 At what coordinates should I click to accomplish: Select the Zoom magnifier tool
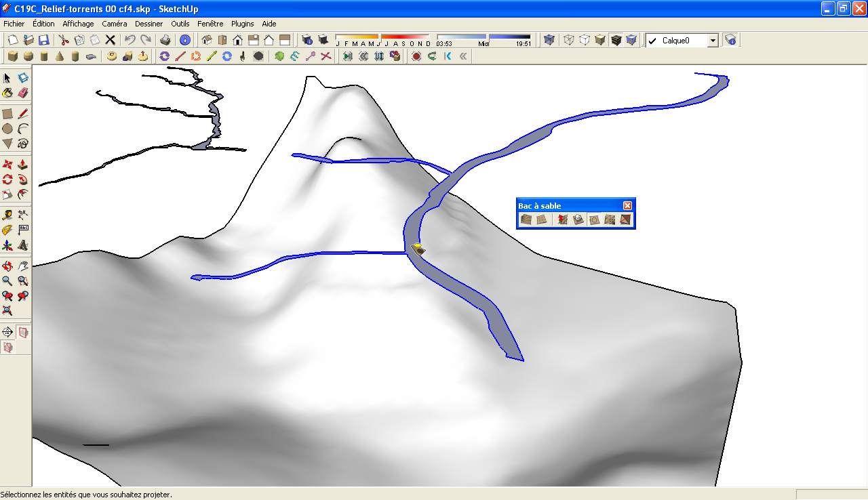point(7,281)
